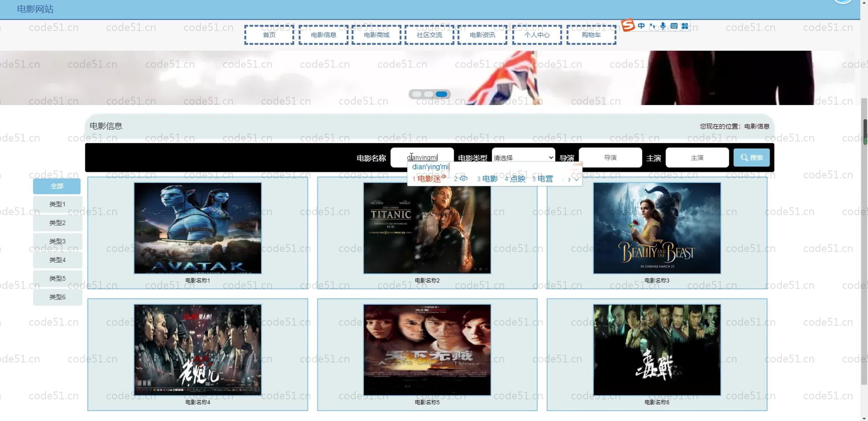Click the 电影名称5 caption
Viewport: 868px width, 421px height.
[x=427, y=402]
